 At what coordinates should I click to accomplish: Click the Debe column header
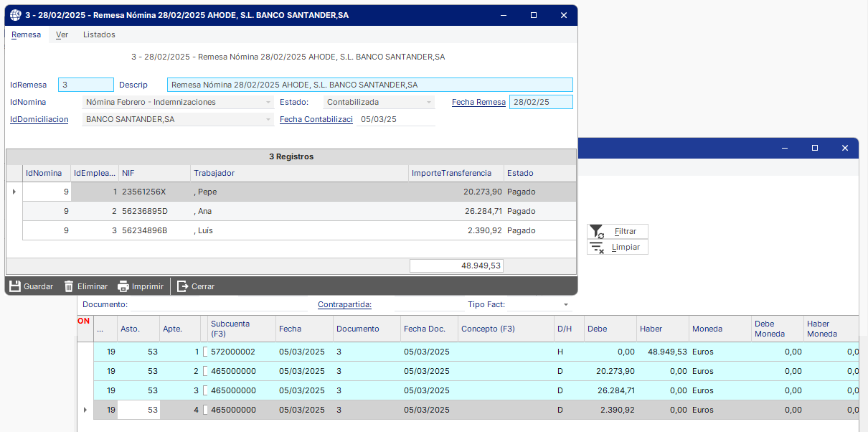pos(610,329)
